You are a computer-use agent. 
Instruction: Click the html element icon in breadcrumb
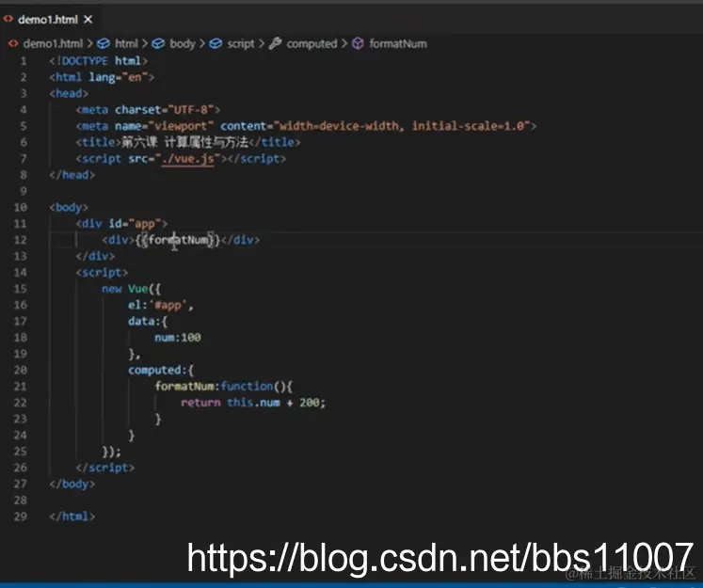point(104,43)
